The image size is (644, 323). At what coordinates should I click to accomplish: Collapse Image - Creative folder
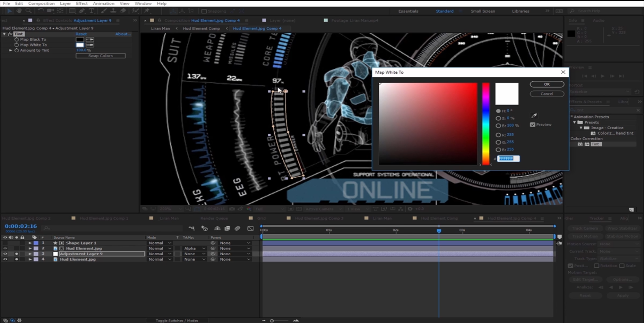coord(581,128)
